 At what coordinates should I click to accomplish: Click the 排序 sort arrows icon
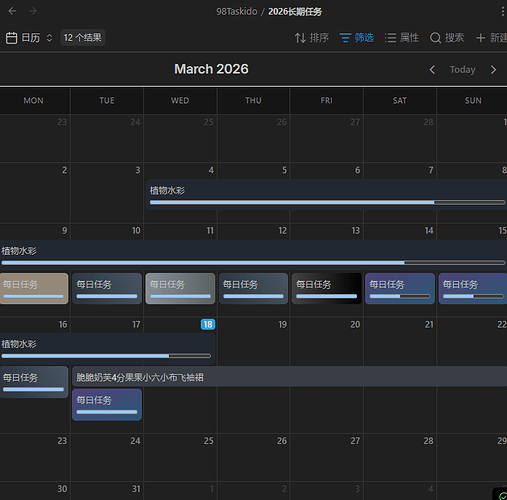300,38
